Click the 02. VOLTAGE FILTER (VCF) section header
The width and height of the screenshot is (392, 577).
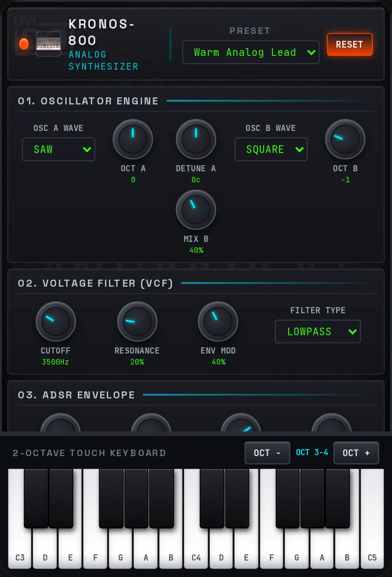click(x=95, y=283)
